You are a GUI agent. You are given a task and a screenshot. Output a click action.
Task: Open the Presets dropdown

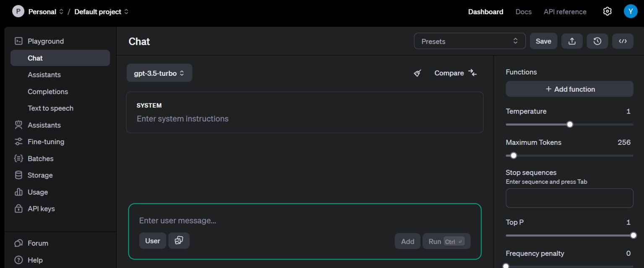coord(470,41)
